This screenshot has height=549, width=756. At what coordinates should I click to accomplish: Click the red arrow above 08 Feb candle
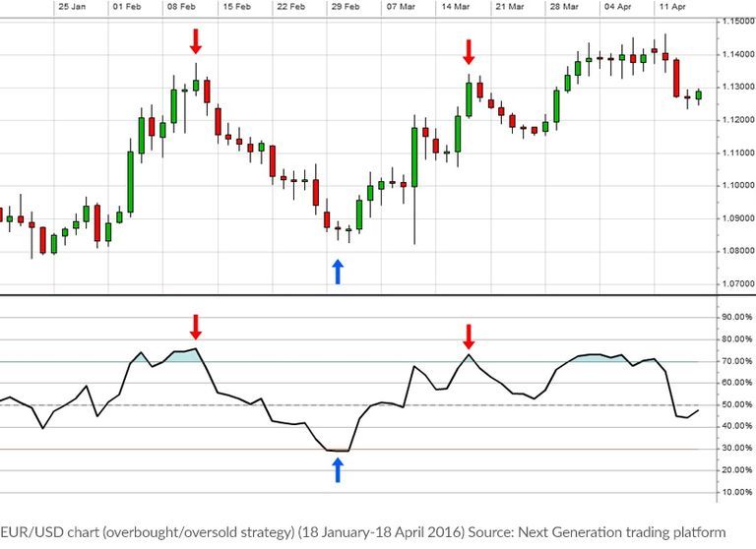click(195, 41)
